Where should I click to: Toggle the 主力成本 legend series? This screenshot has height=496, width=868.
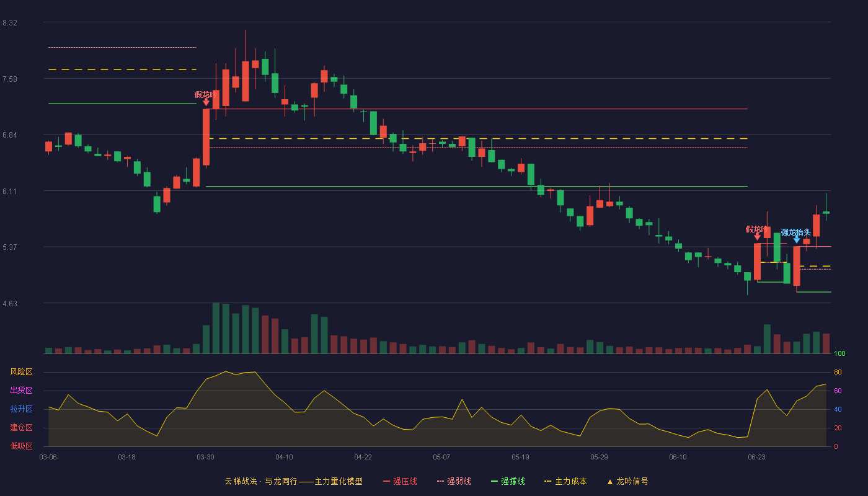(x=565, y=481)
